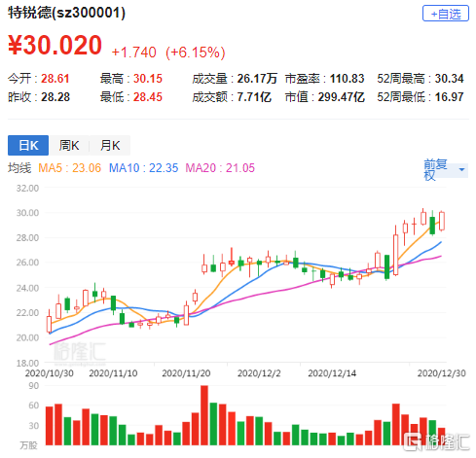This screenshot has width=476, height=458.
Task: Switch to the 日K daily chart tab
Action: [28, 145]
